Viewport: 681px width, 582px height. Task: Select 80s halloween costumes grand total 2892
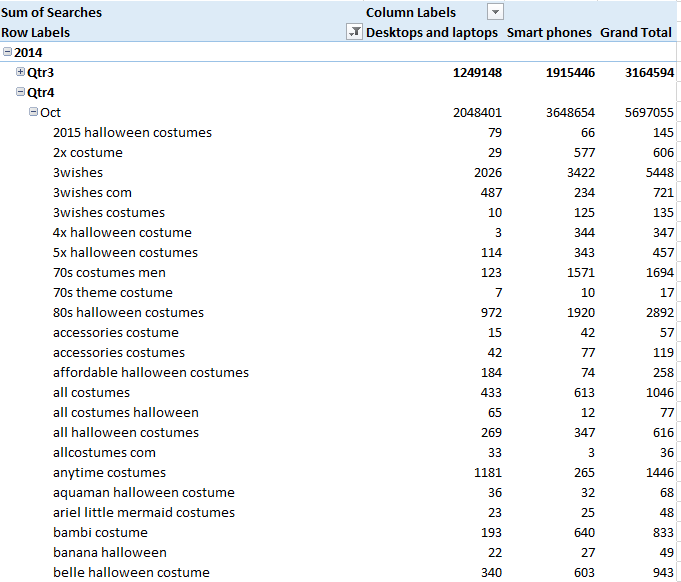point(660,312)
